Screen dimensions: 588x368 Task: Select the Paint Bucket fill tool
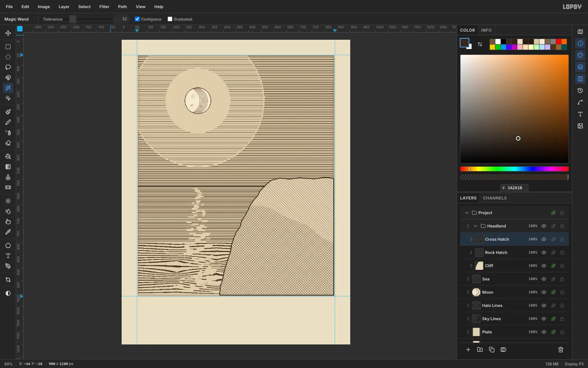click(8, 156)
